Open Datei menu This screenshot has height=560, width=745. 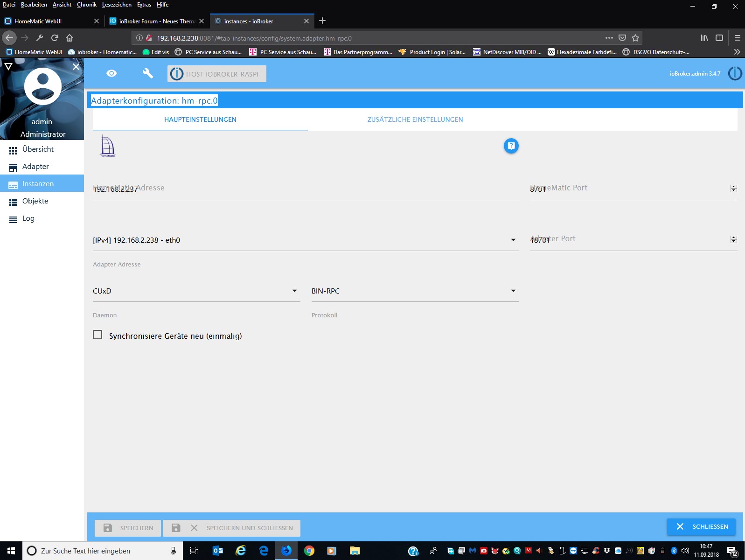[9, 5]
